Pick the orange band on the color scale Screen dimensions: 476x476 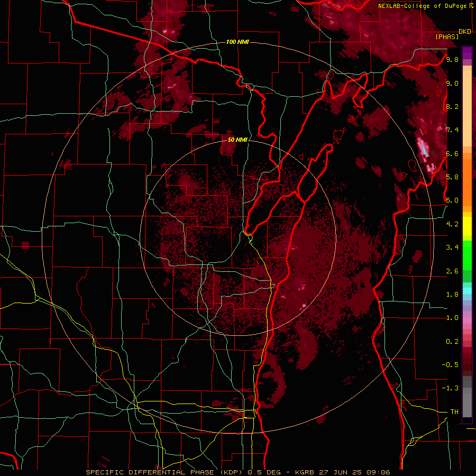coord(467,182)
